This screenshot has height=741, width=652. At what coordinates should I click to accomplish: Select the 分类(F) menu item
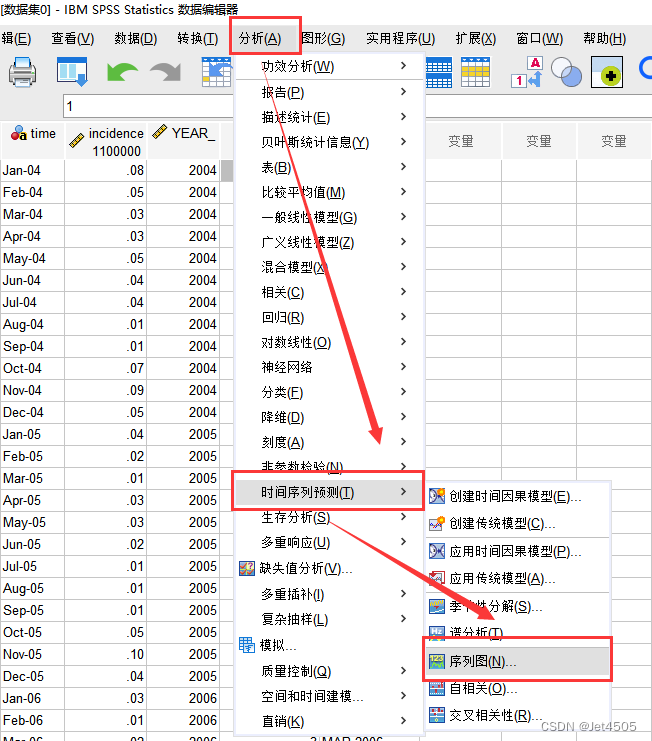point(328,392)
